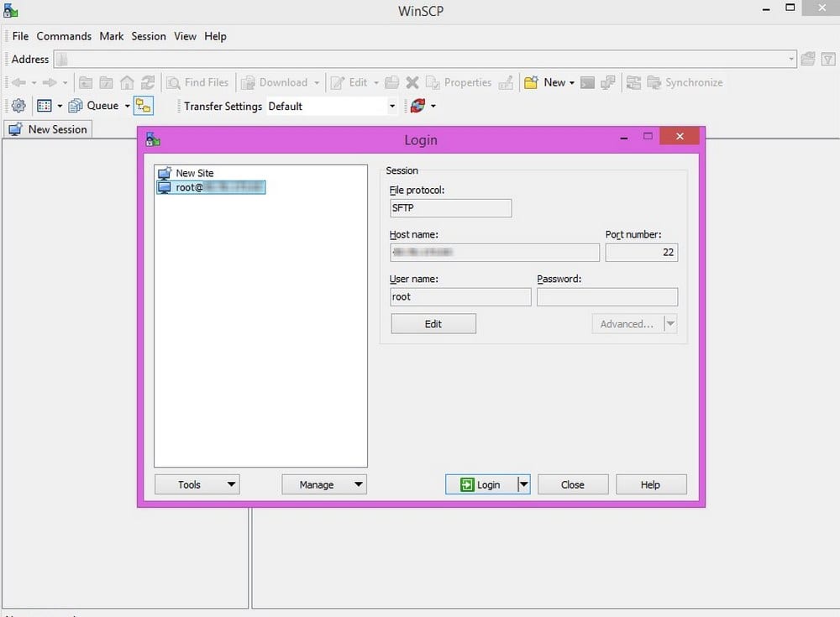Click the Close button in Login dialog
The height and width of the screenshot is (617, 840).
click(573, 484)
